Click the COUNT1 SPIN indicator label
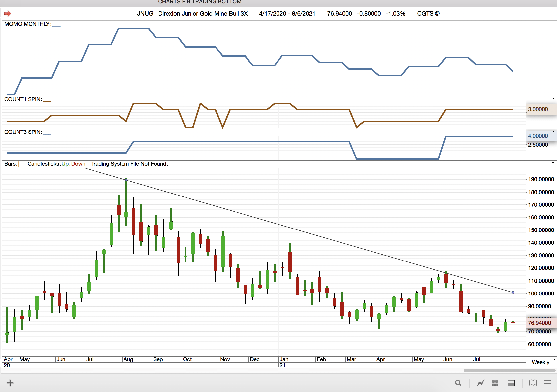The height and width of the screenshot is (392, 557). tap(23, 99)
